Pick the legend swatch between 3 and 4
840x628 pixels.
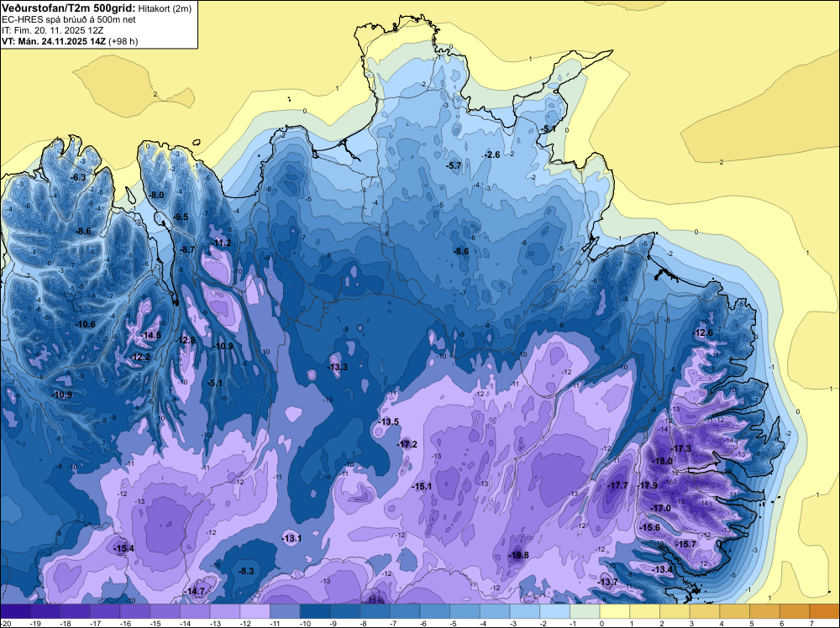point(705,610)
